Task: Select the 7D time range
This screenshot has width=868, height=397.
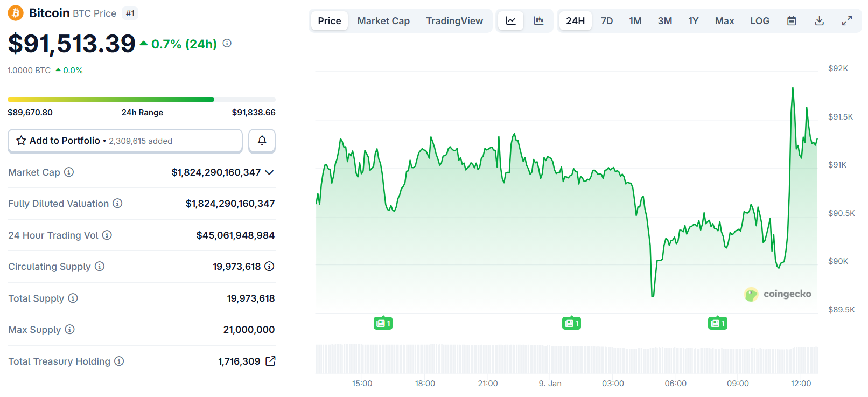Action: (607, 21)
